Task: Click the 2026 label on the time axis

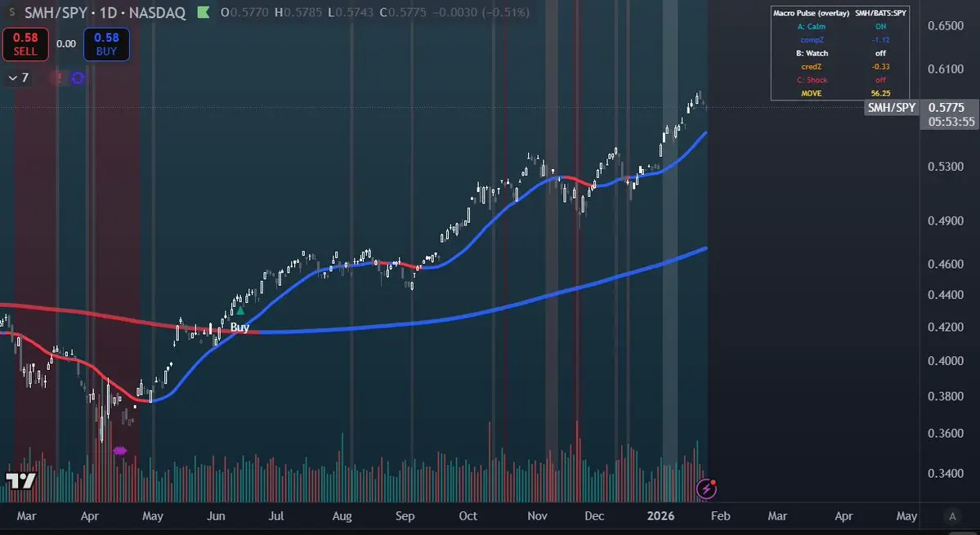Action: click(x=660, y=516)
